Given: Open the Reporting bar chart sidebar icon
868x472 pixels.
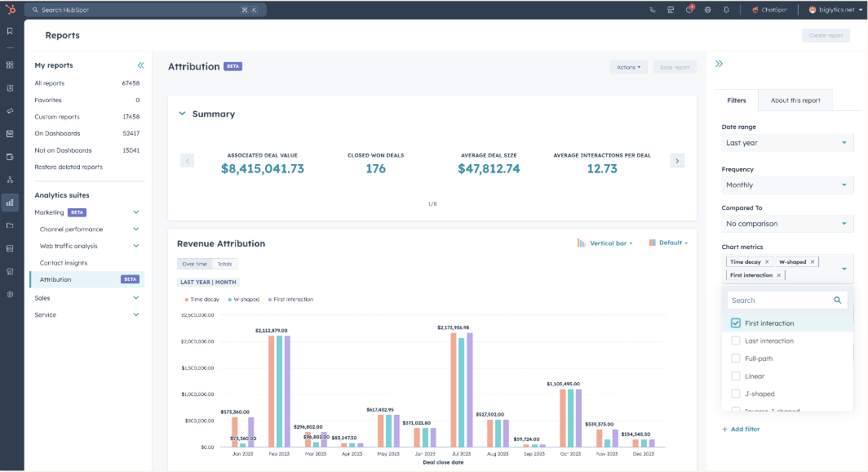Looking at the screenshot, I should click(x=10, y=203).
